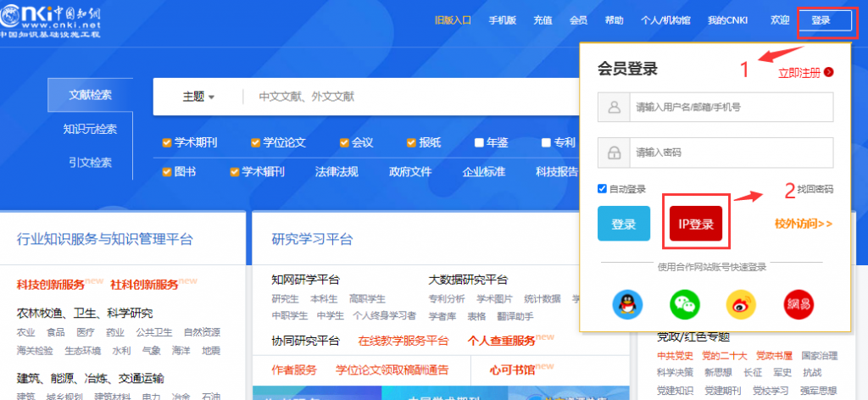868x400 pixels.
Task: Click the 中文文献、外文文献 search box
Action: 409,97
